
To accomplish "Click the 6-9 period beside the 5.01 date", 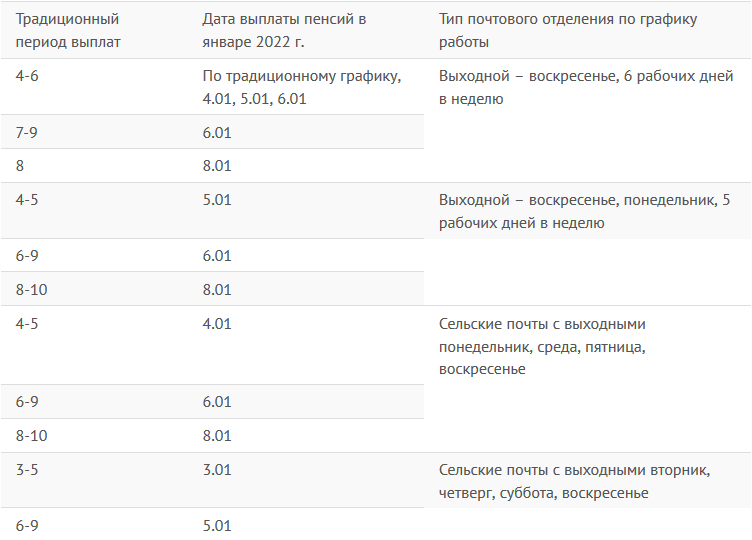I will pyautogui.click(x=28, y=524).
